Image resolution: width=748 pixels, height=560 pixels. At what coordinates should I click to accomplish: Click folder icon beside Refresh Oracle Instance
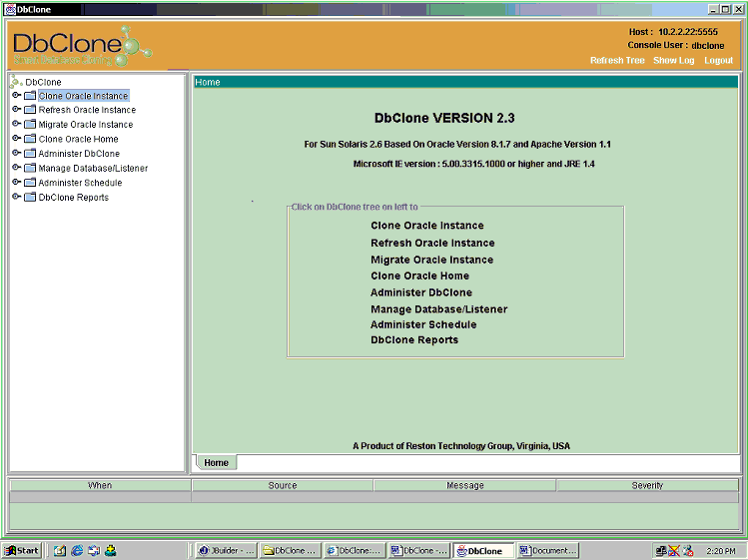point(30,109)
